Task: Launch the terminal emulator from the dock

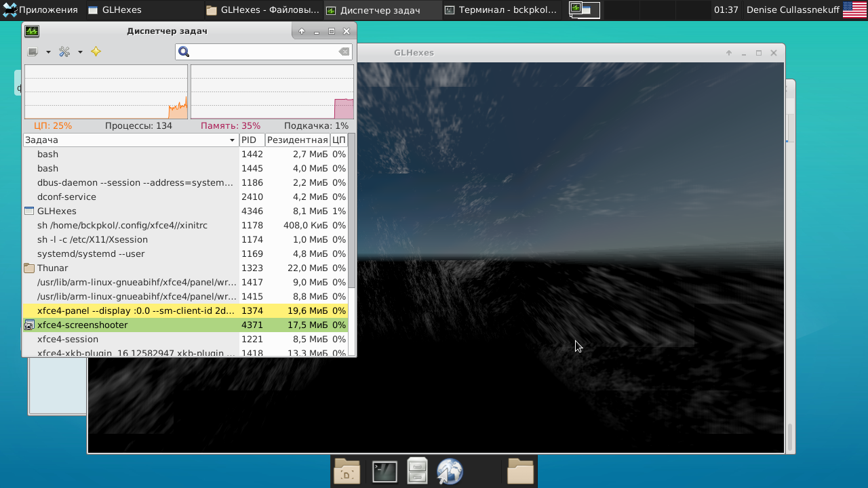Action: click(x=384, y=472)
